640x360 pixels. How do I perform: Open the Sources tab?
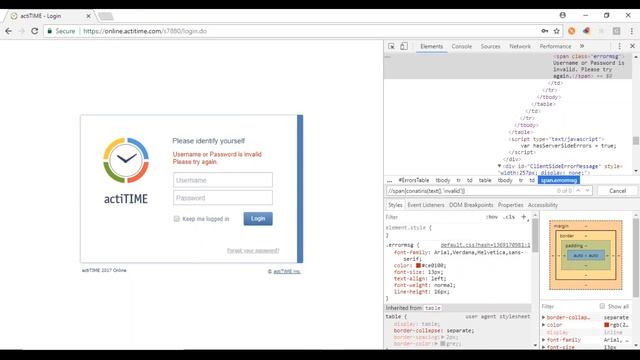(490, 46)
